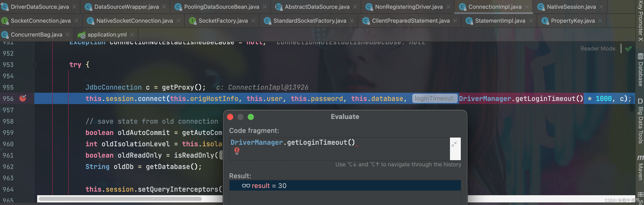
Task: Select the result = 30 row
Action: click(x=345, y=185)
